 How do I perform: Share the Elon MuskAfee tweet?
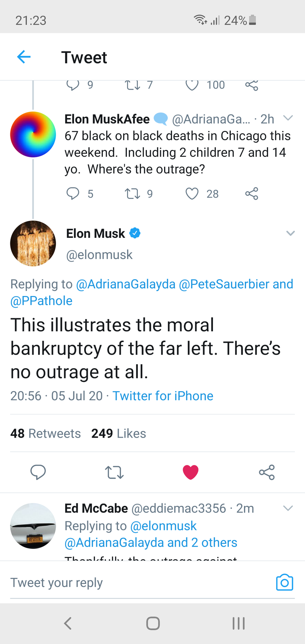coord(252,194)
